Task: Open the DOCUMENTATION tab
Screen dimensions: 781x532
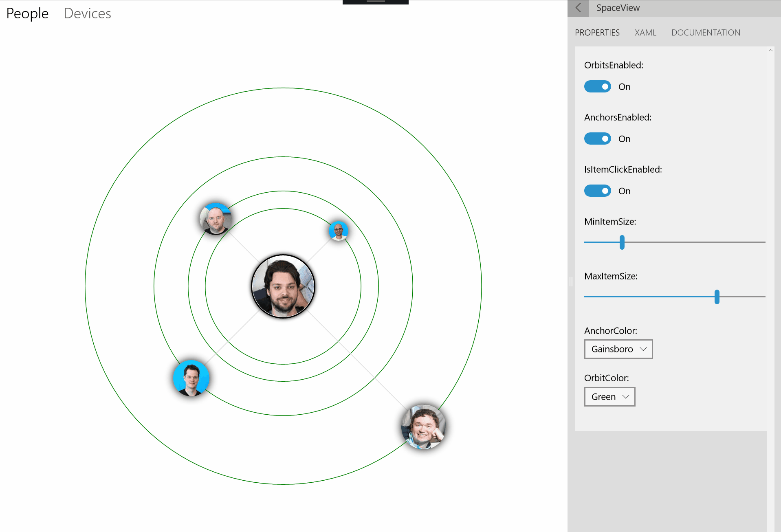Action: pos(706,33)
